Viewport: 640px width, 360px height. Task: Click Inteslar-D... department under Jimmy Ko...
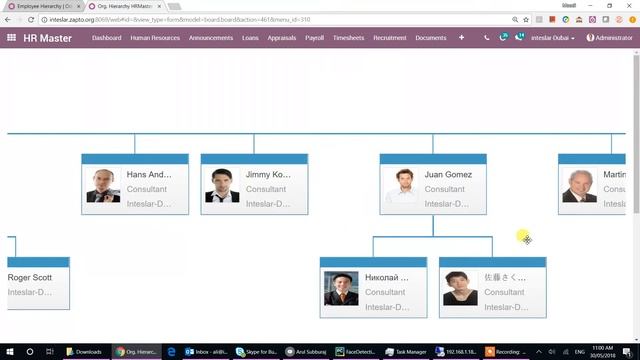(268, 204)
